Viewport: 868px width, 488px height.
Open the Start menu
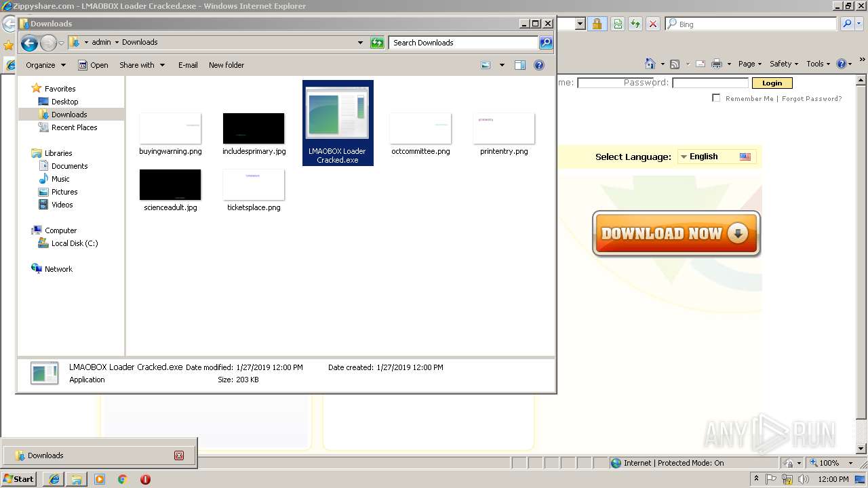click(18, 479)
